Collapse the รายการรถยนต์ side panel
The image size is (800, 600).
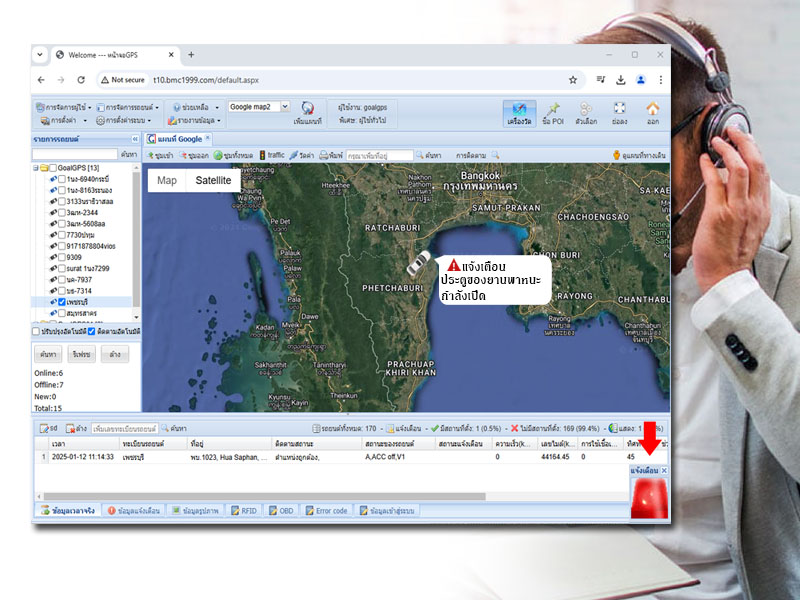(135, 139)
